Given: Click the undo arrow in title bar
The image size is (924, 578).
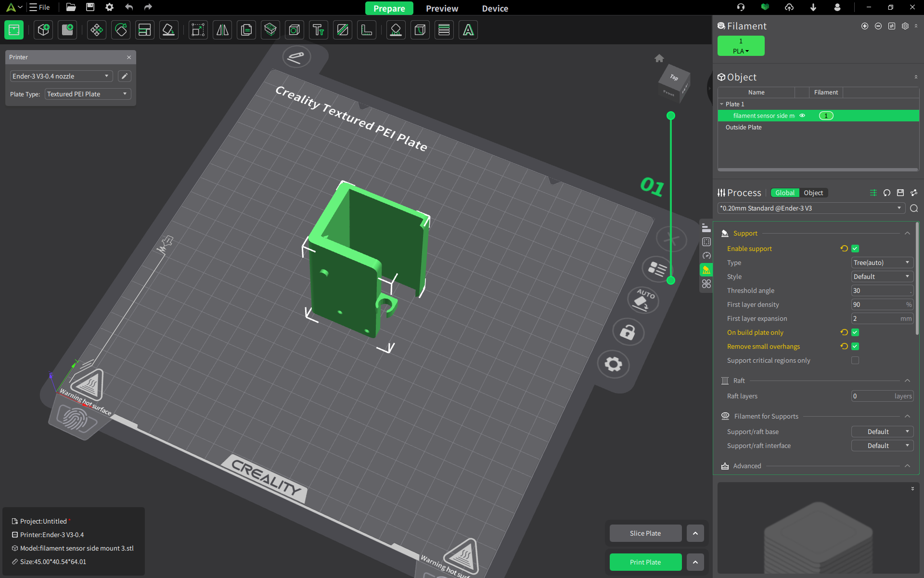Looking at the screenshot, I should [129, 7].
